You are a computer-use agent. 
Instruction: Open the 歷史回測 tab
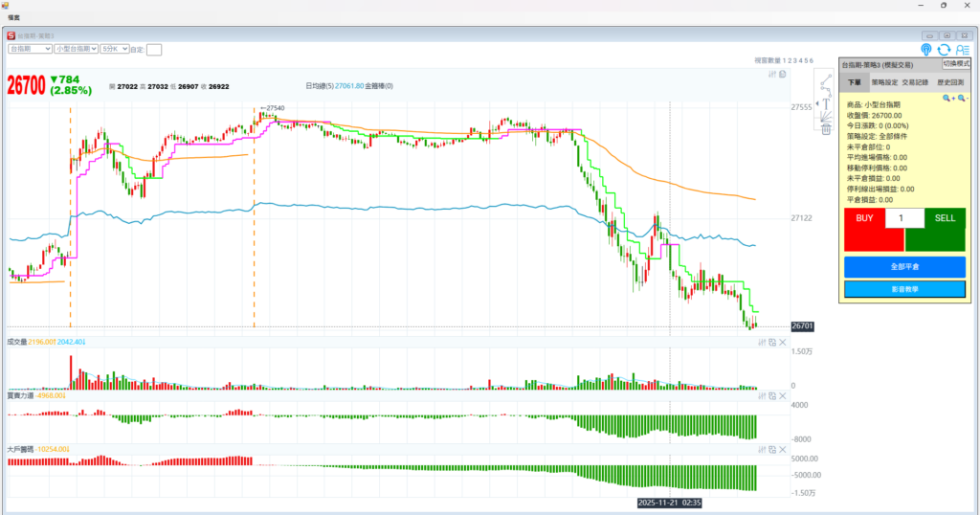(x=951, y=83)
